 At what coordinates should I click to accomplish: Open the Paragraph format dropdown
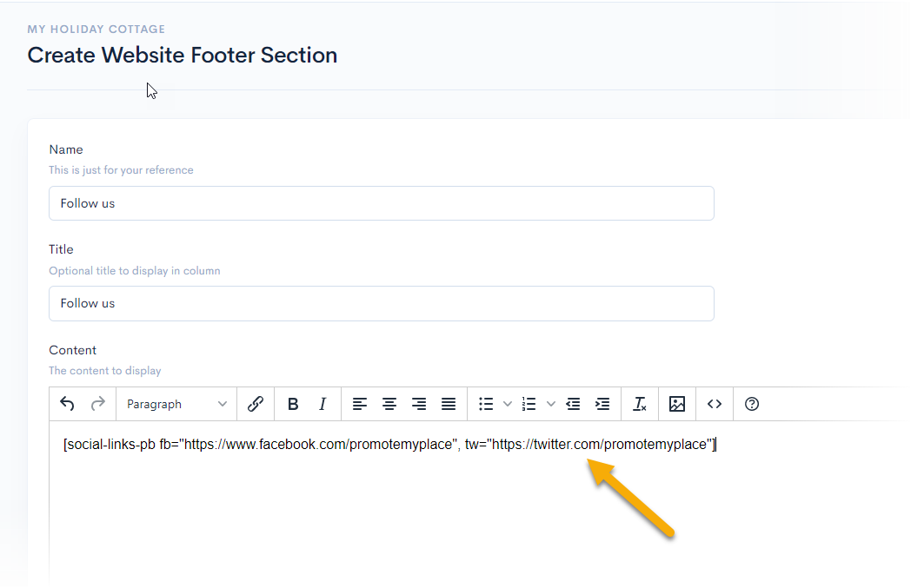(176, 404)
